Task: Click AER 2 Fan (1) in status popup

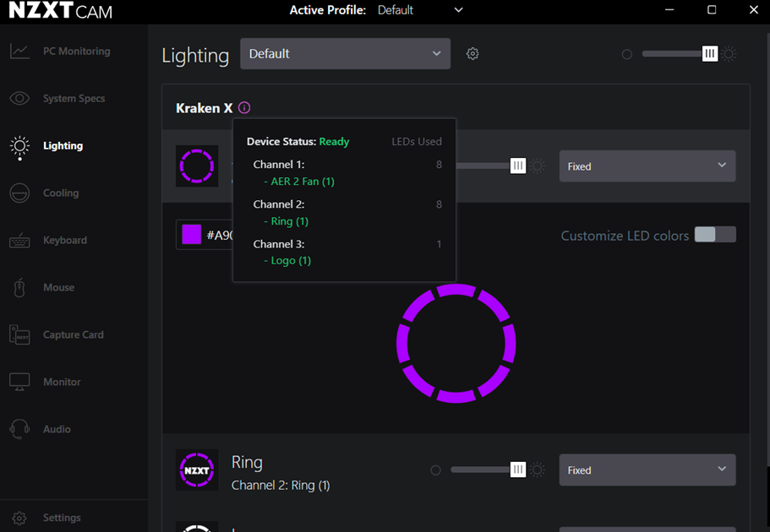Action: click(x=299, y=181)
